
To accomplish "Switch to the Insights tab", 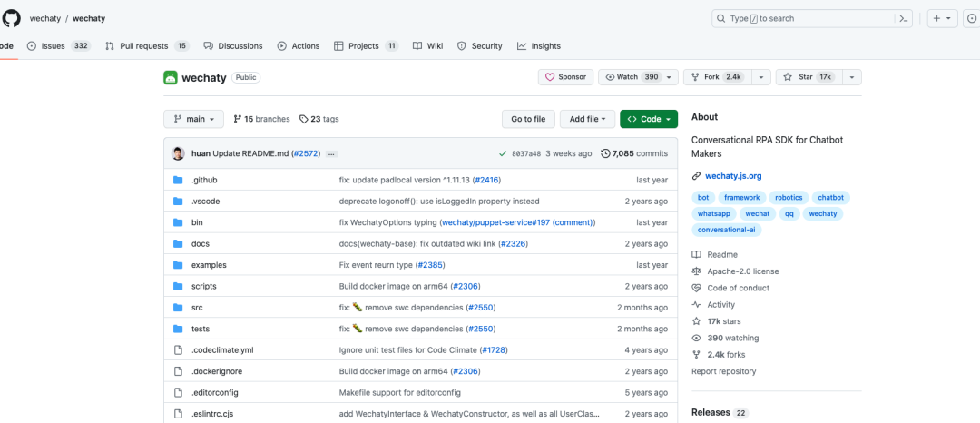I will [539, 45].
